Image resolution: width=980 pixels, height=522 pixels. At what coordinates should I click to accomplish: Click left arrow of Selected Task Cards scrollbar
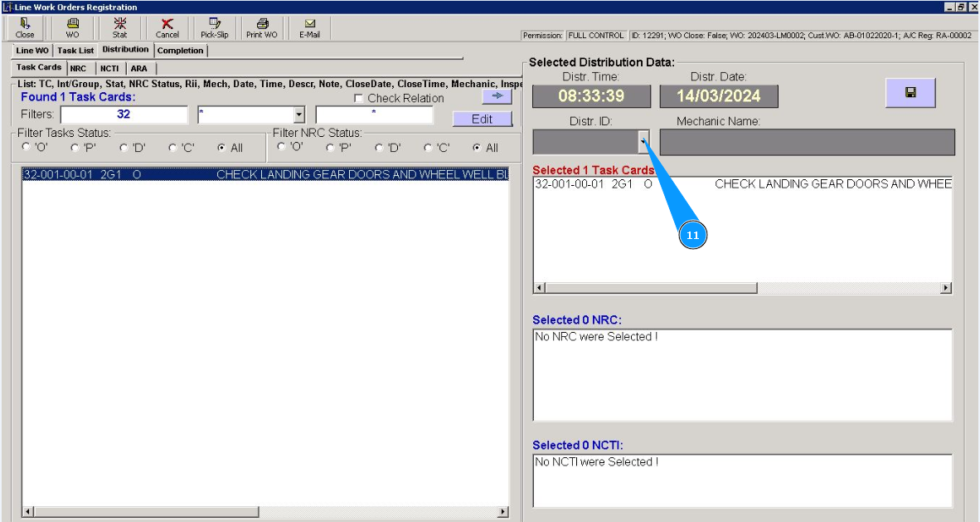coord(540,288)
